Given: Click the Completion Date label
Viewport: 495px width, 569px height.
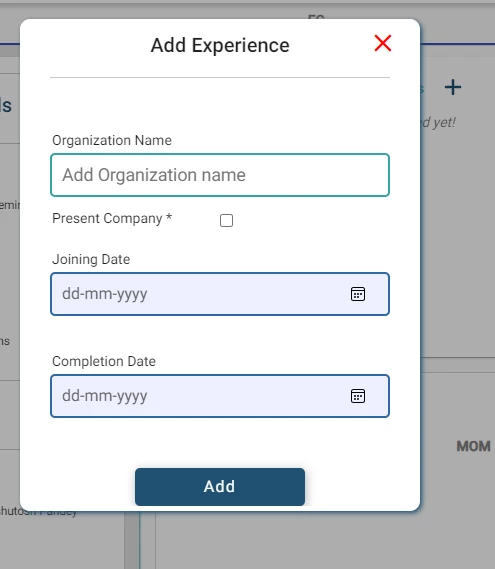Looking at the screenshot, I should [x=104, y=361].
